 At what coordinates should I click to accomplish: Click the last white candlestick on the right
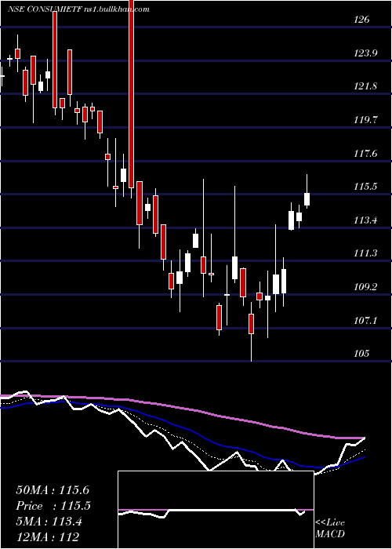307,199
